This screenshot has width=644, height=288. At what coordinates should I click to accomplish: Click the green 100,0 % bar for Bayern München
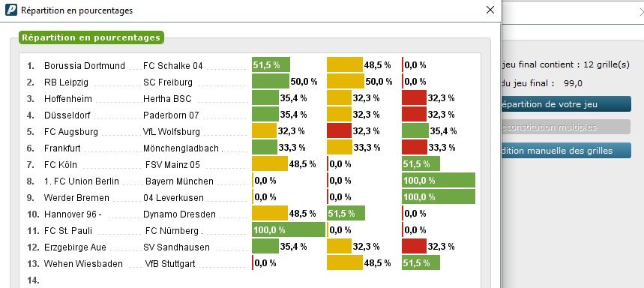(439, 180)
